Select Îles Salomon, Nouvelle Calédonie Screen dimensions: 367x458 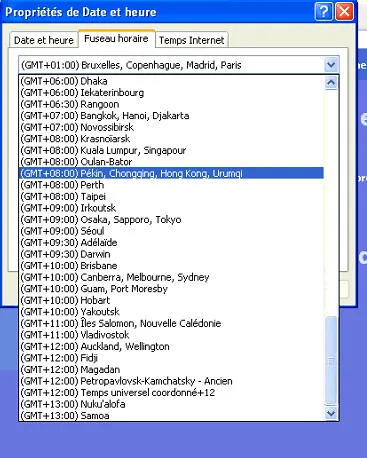tap(171, 323)
